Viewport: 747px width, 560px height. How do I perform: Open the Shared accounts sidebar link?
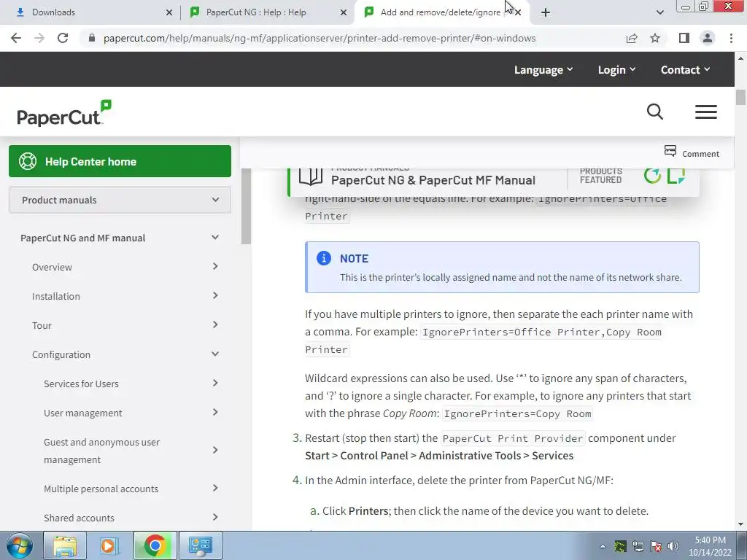79,518
